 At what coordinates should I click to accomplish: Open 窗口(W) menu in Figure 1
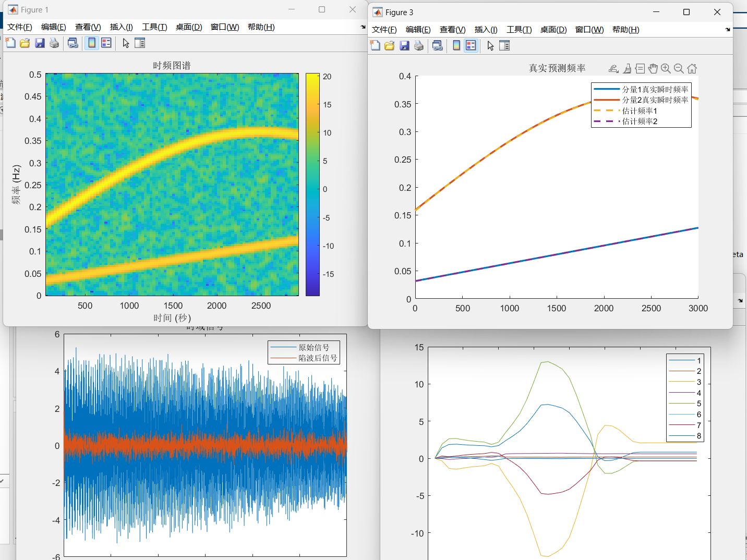(225, 27)
